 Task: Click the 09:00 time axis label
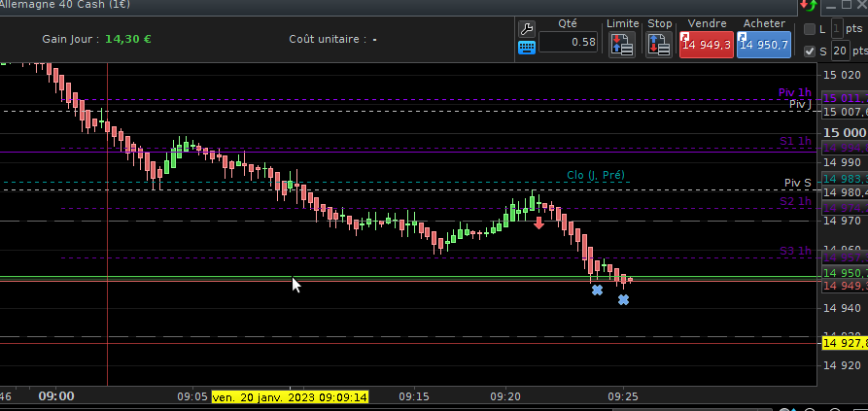pyautogui.click(x=56, y=396)
